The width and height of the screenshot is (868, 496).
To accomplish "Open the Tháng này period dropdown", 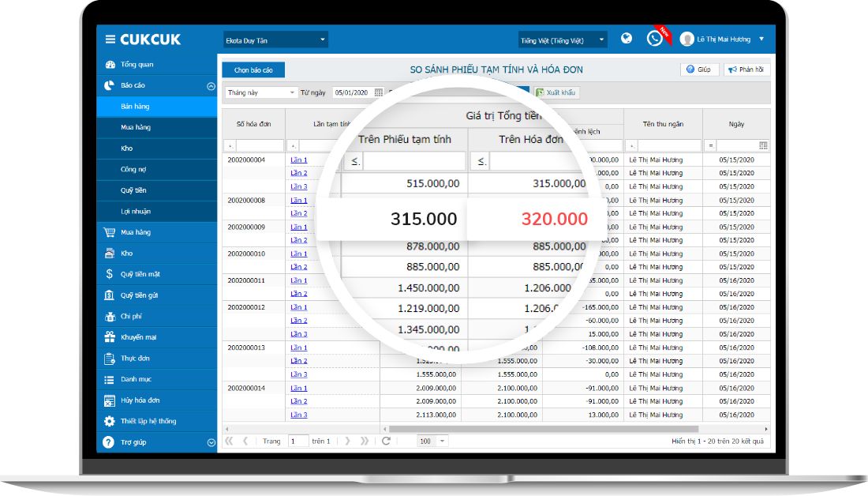I will point(260,92).
